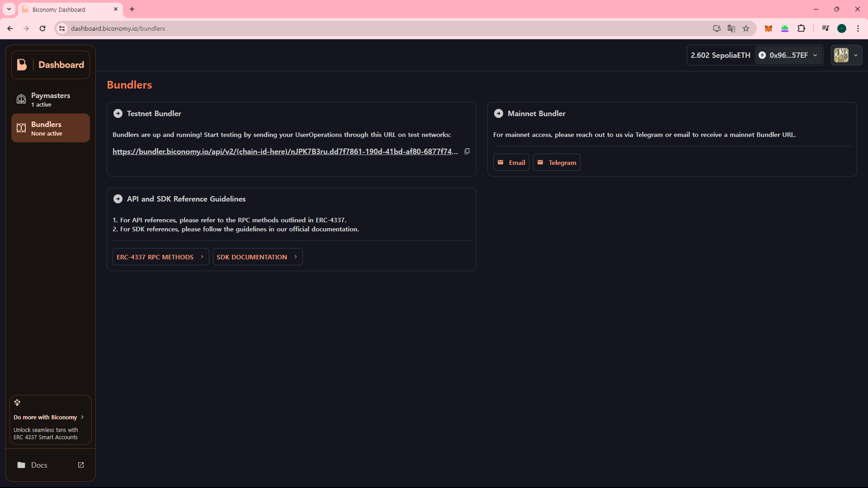The height and width of the screenshot is (488, 868).
Task: View site information icon
Action: [x=62, y=28]
